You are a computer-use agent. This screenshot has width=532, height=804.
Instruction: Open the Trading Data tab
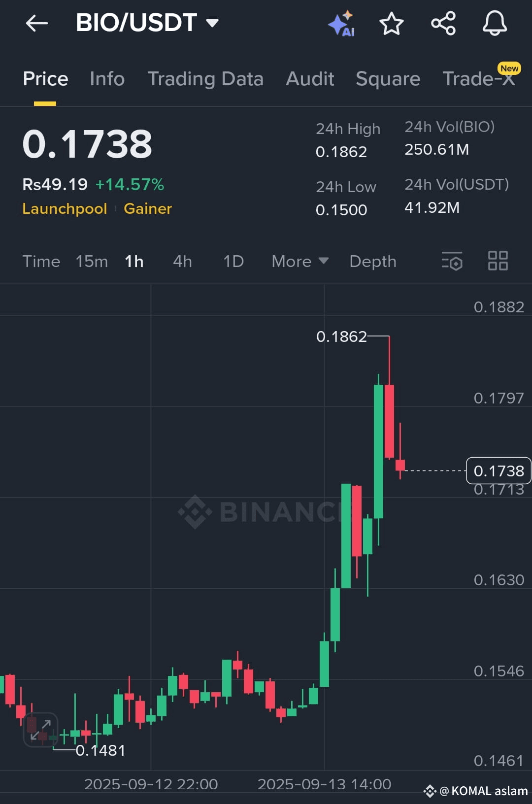205,79
